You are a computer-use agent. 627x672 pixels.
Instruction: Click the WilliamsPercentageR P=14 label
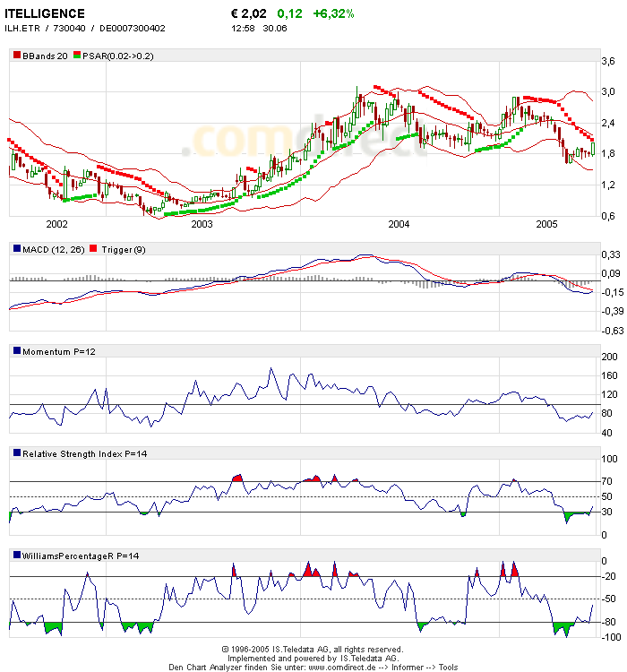81,556
